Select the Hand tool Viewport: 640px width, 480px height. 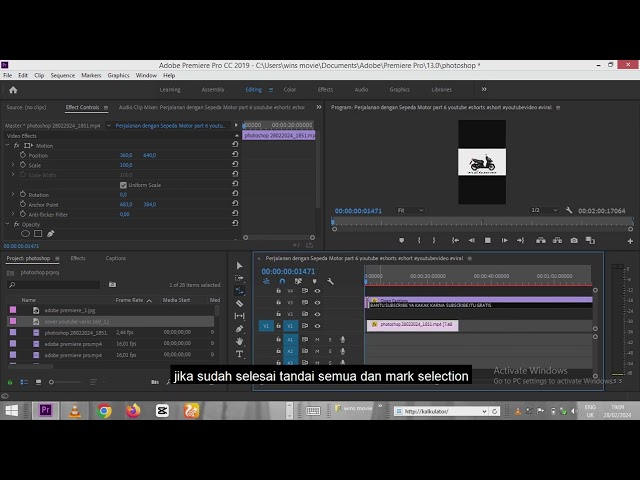(x=240, y=341)
